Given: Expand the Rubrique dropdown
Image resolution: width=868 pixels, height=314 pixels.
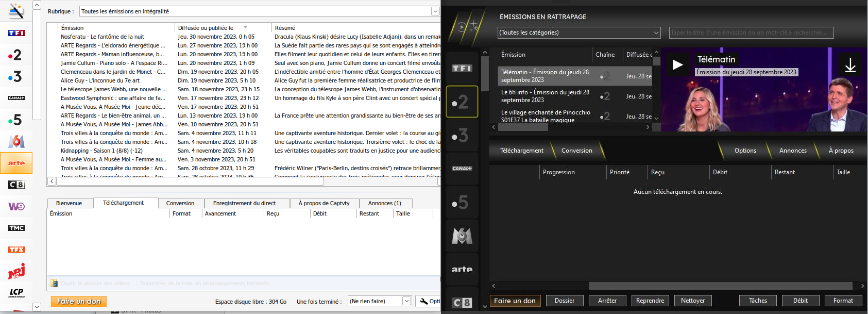Looking at the screenshot, I should [x=435, y=11].
